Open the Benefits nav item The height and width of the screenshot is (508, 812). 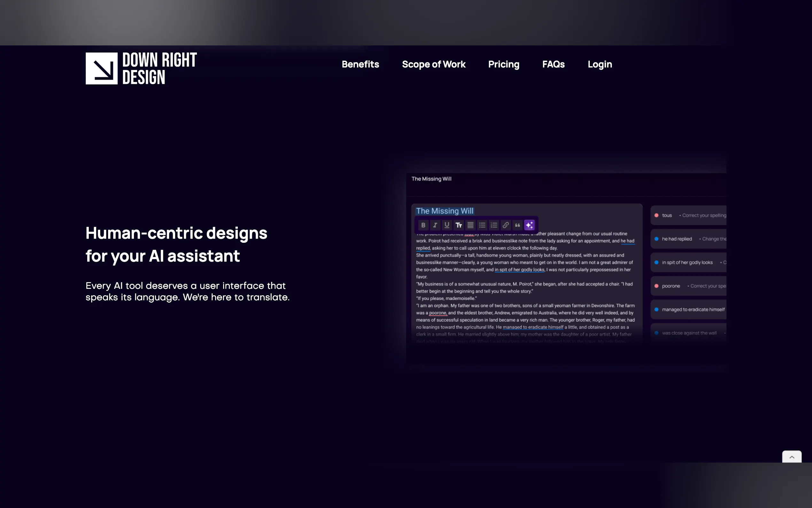point(360,64)
